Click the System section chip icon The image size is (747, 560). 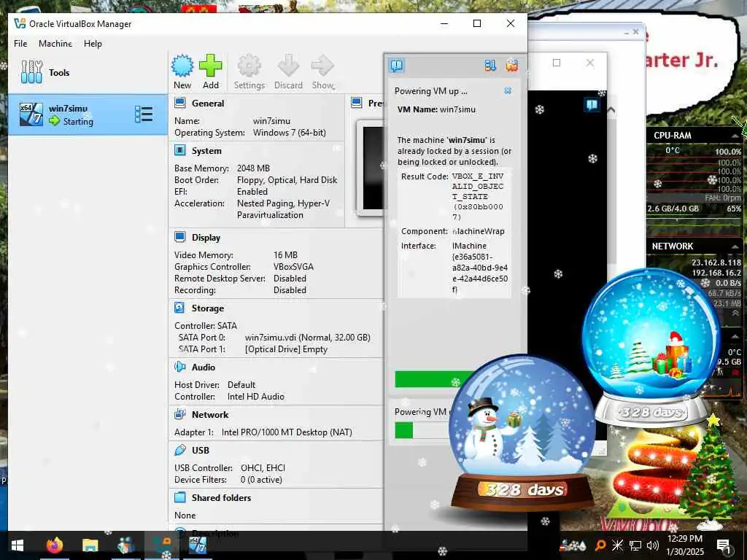(x=180, y=150)
